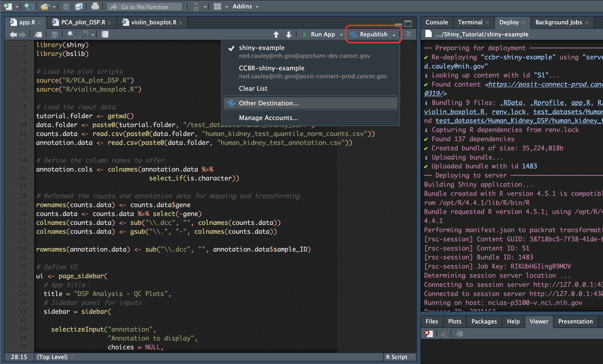The image size is (603, 364).
Task: Click the go to next section down arrow
Action: pos(288,34)
